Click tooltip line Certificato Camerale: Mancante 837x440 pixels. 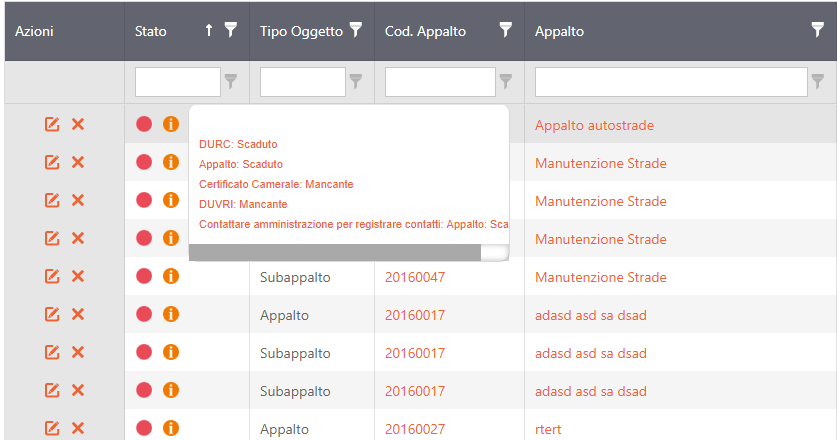[x=276, y=184]
